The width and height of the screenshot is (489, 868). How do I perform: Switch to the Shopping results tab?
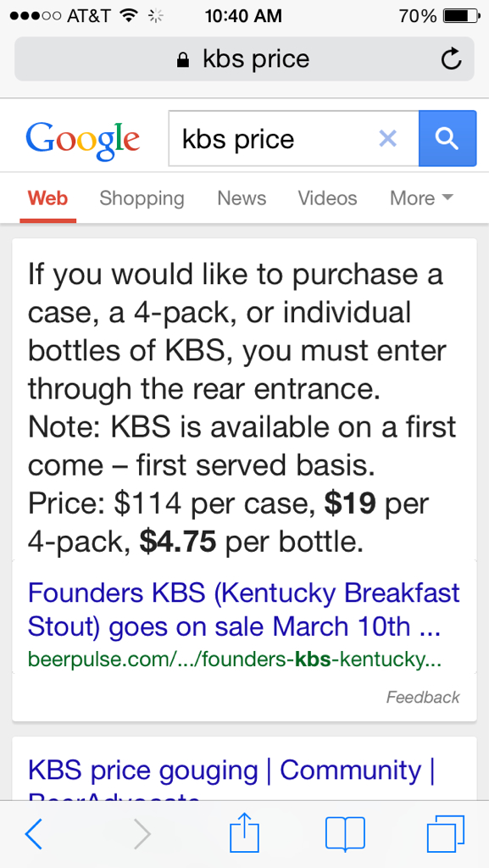pyautogui.click(x=142, y=198)
